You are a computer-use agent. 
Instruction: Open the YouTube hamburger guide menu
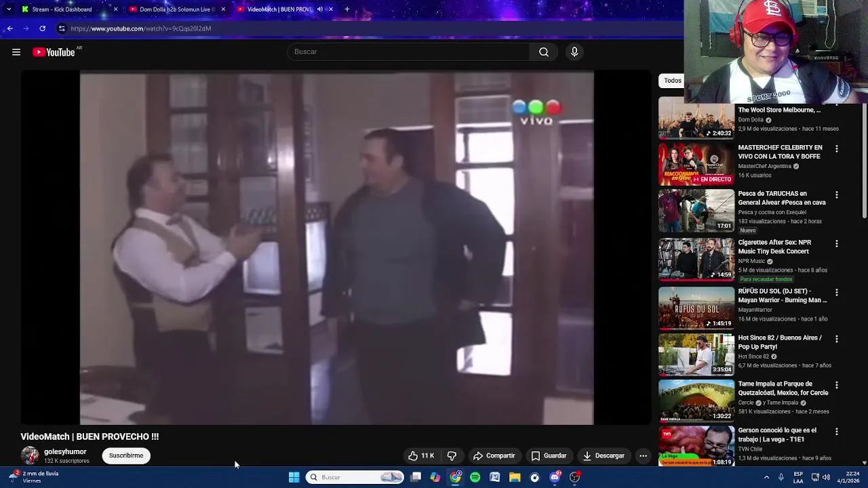(x=16, y=52)
